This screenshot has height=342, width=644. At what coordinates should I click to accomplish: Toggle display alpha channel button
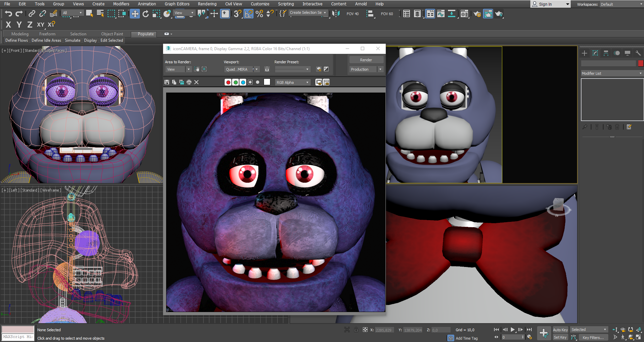click(250, 82)
